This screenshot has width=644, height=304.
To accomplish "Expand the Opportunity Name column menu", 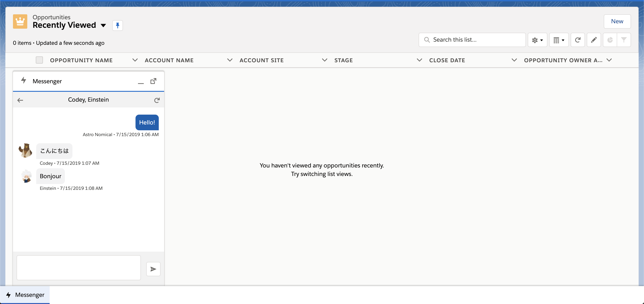I will click(x=135, y=60).
